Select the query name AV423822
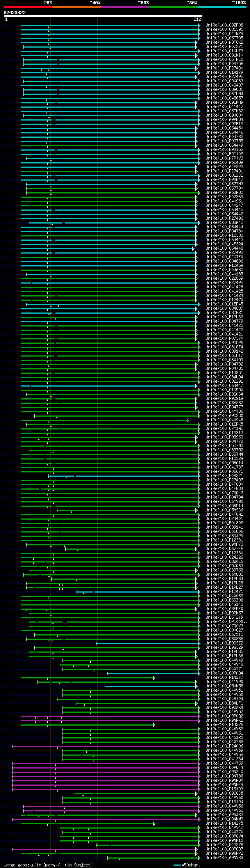 tap(15, 12)
